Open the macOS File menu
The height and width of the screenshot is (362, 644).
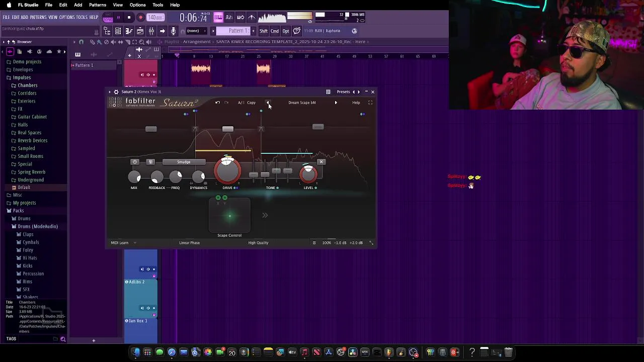click(49, 5)
